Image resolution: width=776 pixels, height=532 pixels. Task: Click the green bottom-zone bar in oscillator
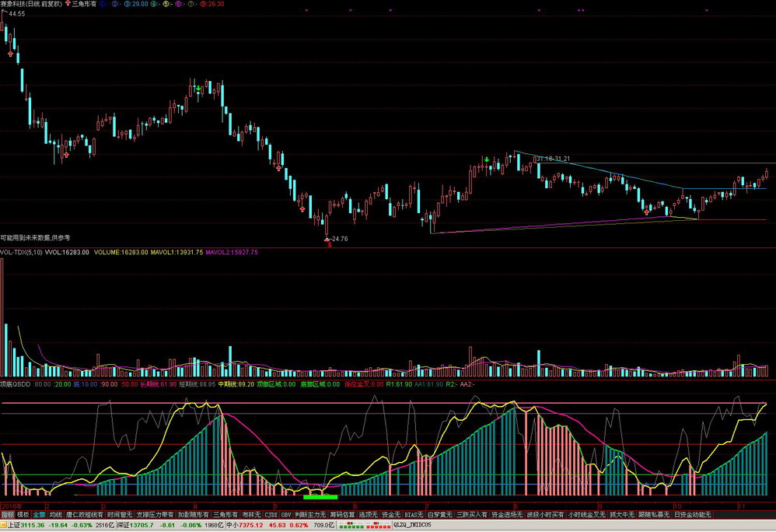pos(320,495)
